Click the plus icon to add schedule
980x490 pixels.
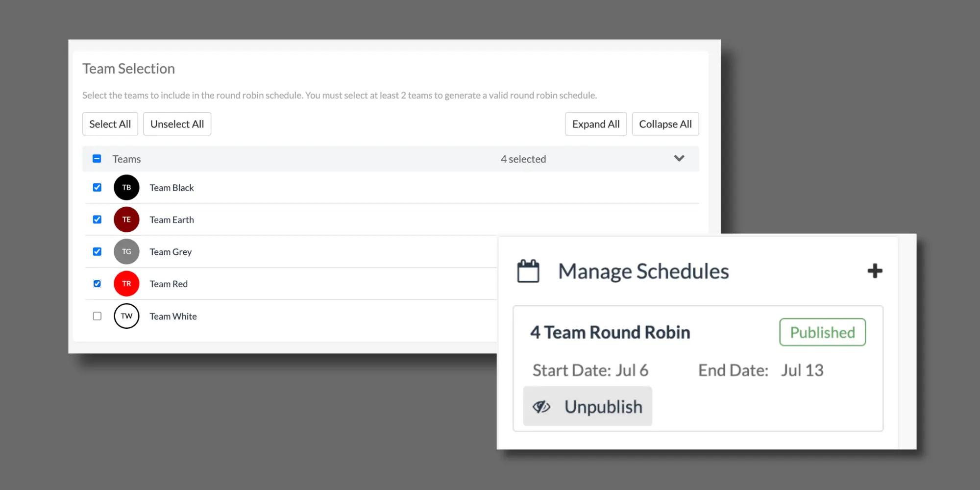click(875, 271)
